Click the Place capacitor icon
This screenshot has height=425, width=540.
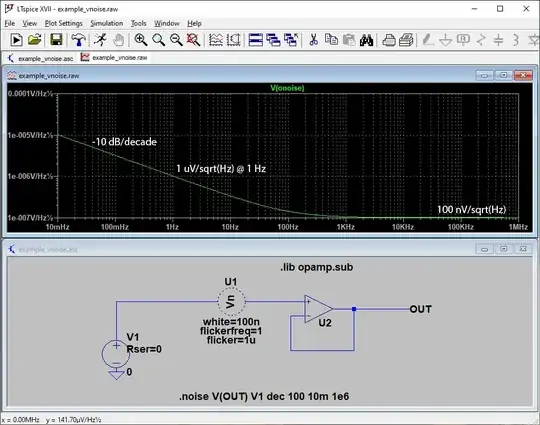click(x=498, y=40)
